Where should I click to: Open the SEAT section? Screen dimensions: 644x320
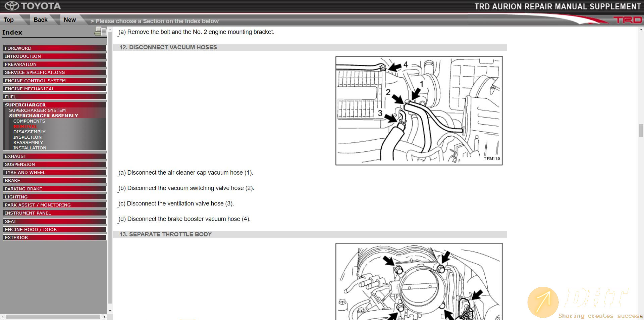pyautogui.click(x=55, y=221)
